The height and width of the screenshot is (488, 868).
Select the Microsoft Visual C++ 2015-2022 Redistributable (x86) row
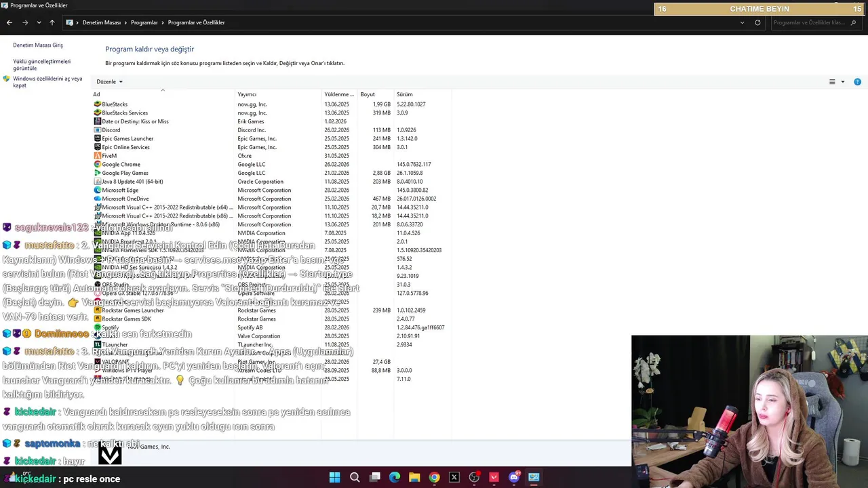(x=271, y=216)
